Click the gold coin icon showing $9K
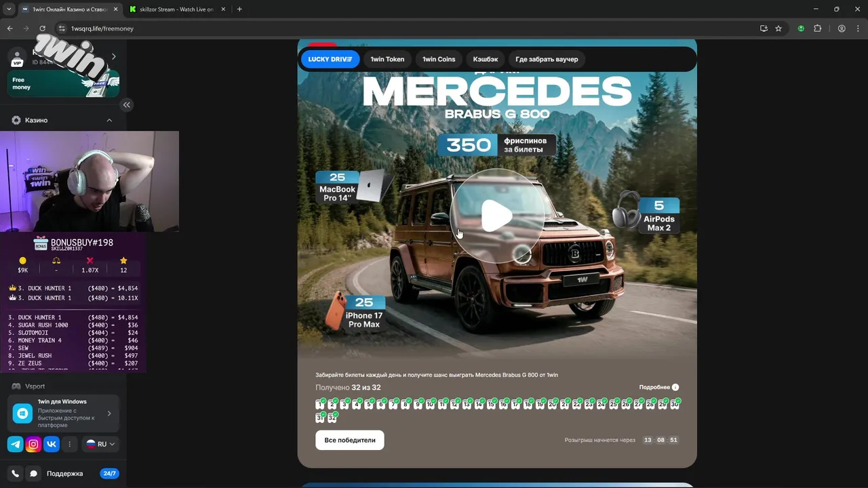Image resolution: width=868 pixels, height=488 pixels. tap(22, 260)
